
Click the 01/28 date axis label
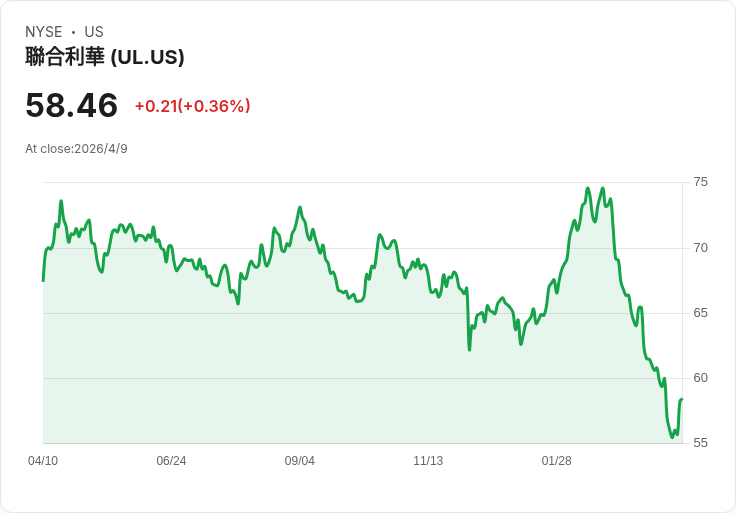[x=557, y=461]
